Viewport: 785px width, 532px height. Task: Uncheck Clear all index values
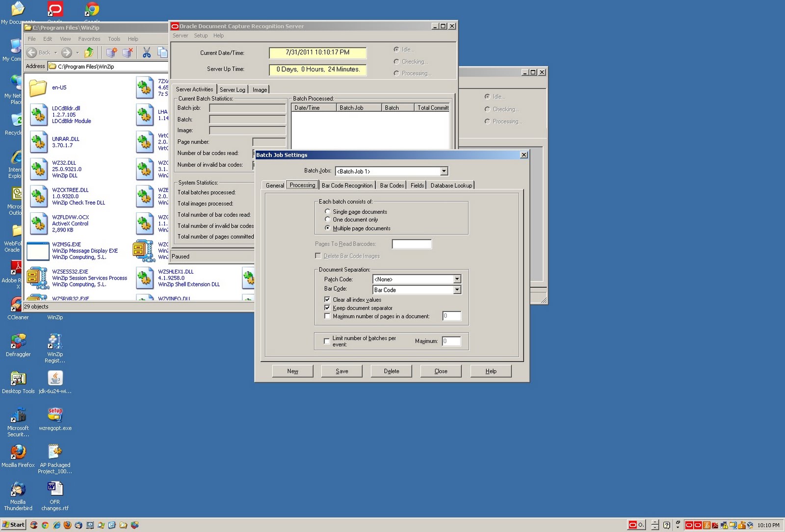pyautogui.click(x=327, y=300)
